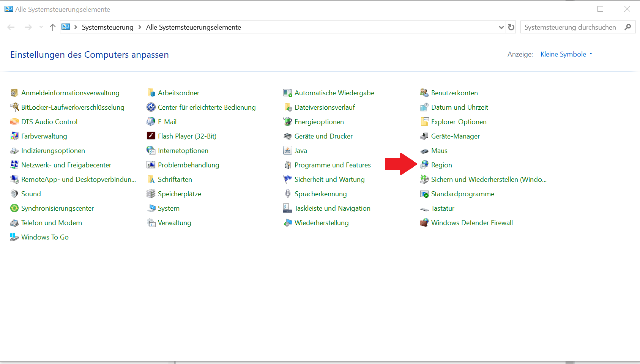
Task: Open the Synchronisierungscenter green icon
Action: coord(14,208)
